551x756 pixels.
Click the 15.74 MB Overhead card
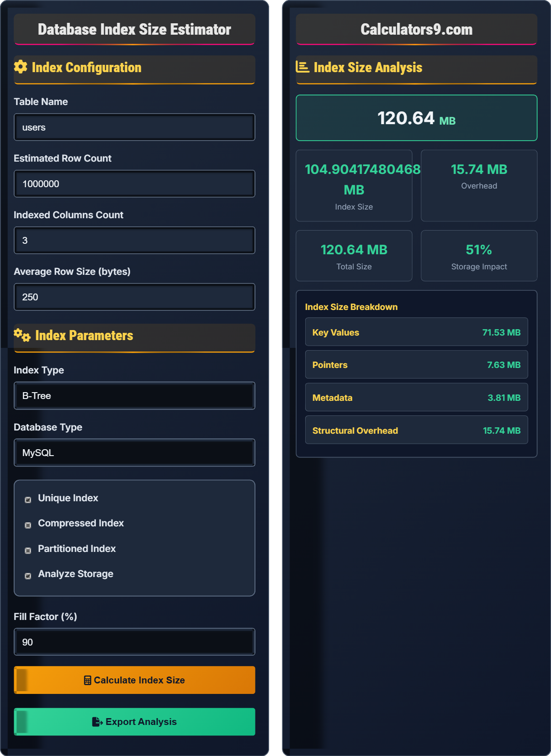click(x=479, y=186)
